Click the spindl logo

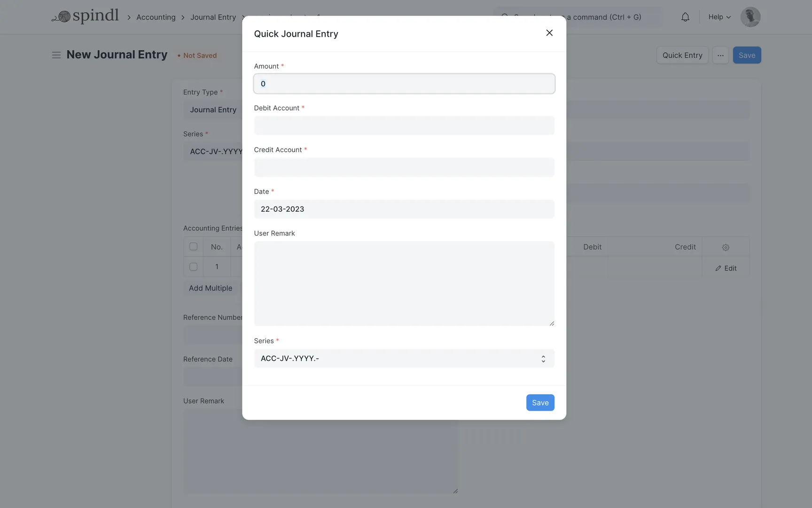tap(85, 16)
